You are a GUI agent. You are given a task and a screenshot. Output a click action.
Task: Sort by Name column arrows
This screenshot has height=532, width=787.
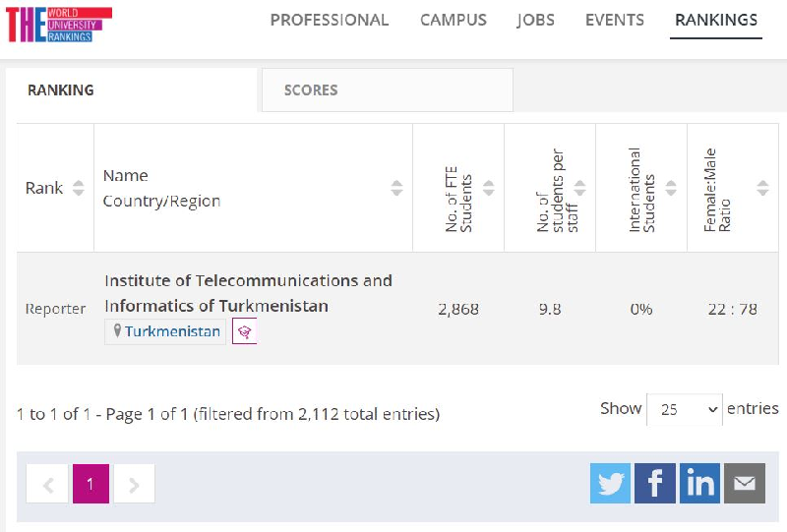coord(396,188)
